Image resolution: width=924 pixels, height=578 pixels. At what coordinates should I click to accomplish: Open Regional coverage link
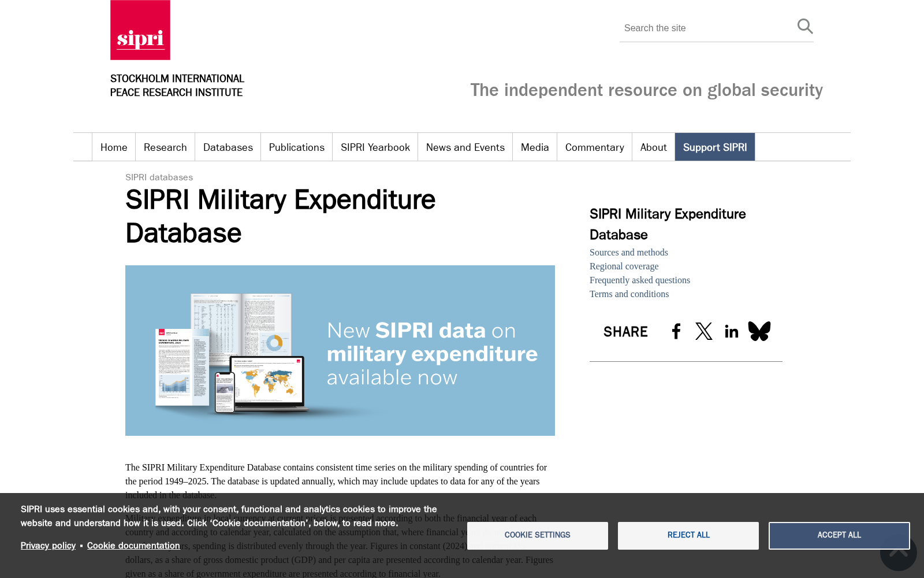coord(624,266)
